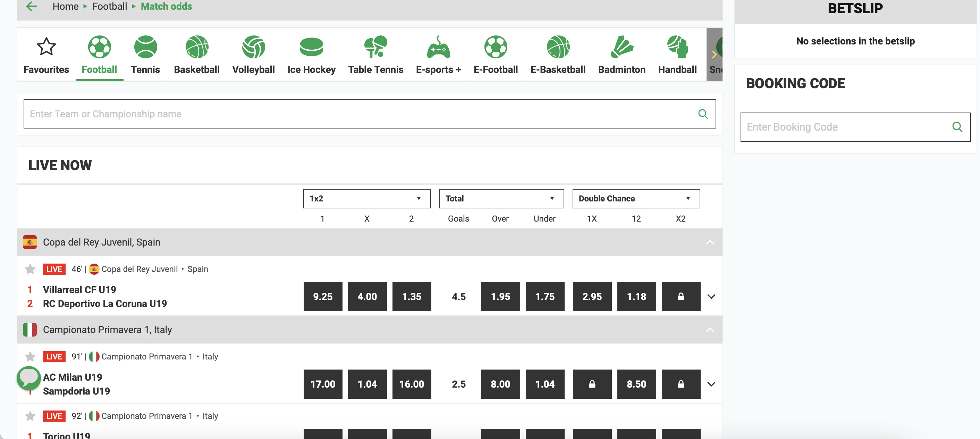
Task: Click the Enter Booking Code field
Action: pyautogui.click(x=855, y=127)
